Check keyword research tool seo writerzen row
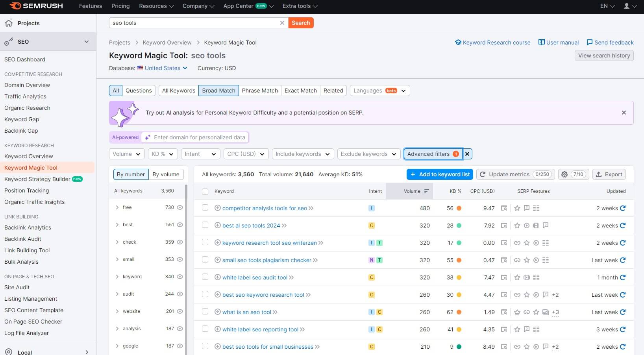 click(205, 242)
